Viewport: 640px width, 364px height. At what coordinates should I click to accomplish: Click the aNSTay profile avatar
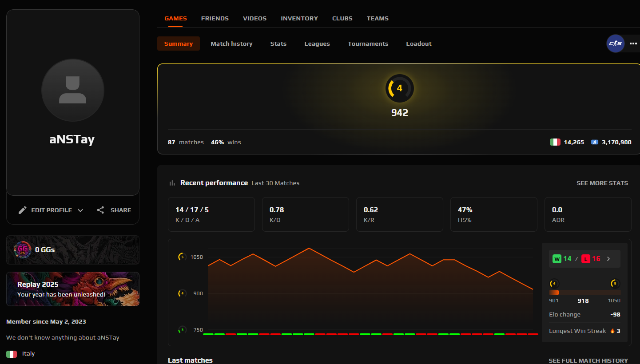[72, 90]
